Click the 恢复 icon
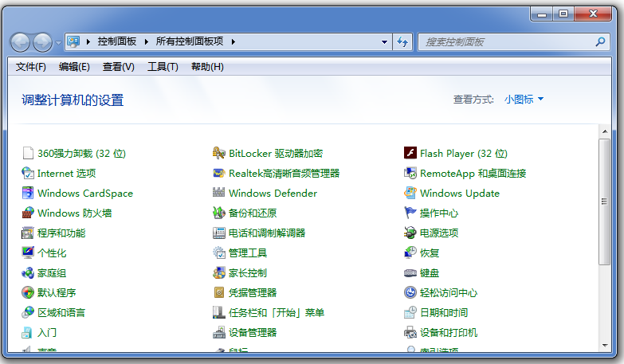The width and height of the screenshot is (624, 364). pyautogui.click(x=410, y=252)
